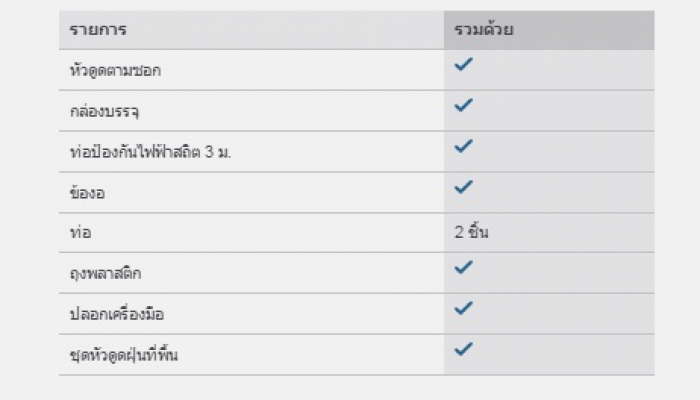Click the ข้องอ item text

(x=88, y=192)
